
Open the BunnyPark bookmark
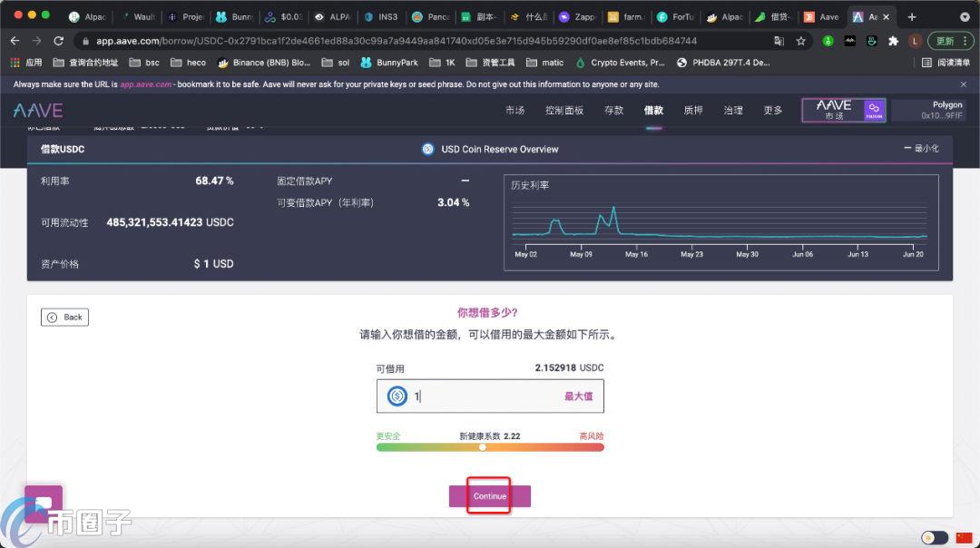389,63
